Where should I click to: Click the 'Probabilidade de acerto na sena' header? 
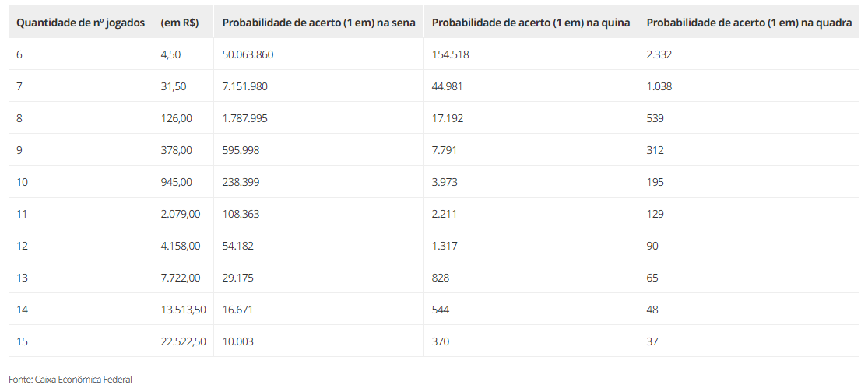pyautogui.click(x=318, y=23)
